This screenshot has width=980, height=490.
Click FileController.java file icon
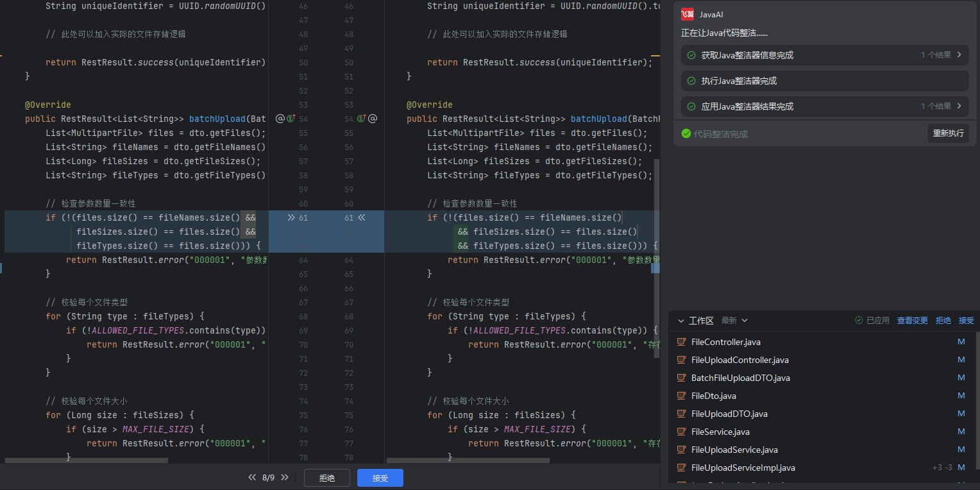[681, 342]
